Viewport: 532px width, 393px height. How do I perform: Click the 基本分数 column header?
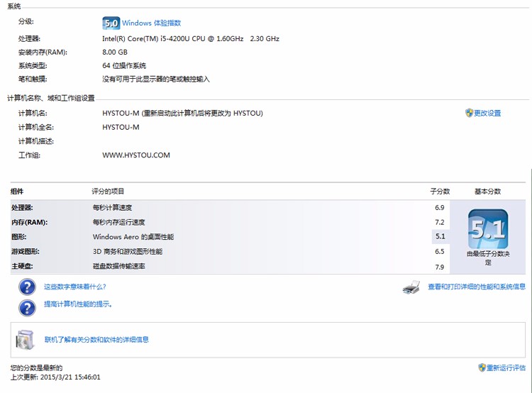(487, 192)
